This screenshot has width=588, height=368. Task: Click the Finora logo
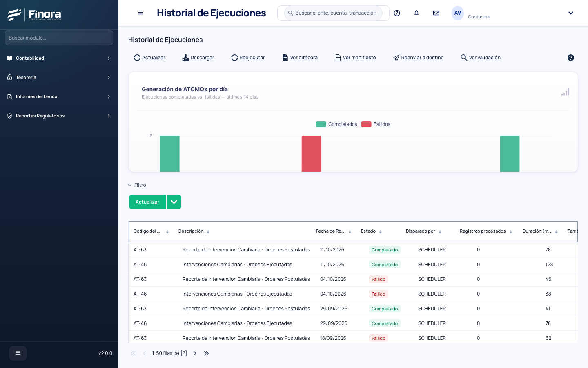tap(34, 15)
